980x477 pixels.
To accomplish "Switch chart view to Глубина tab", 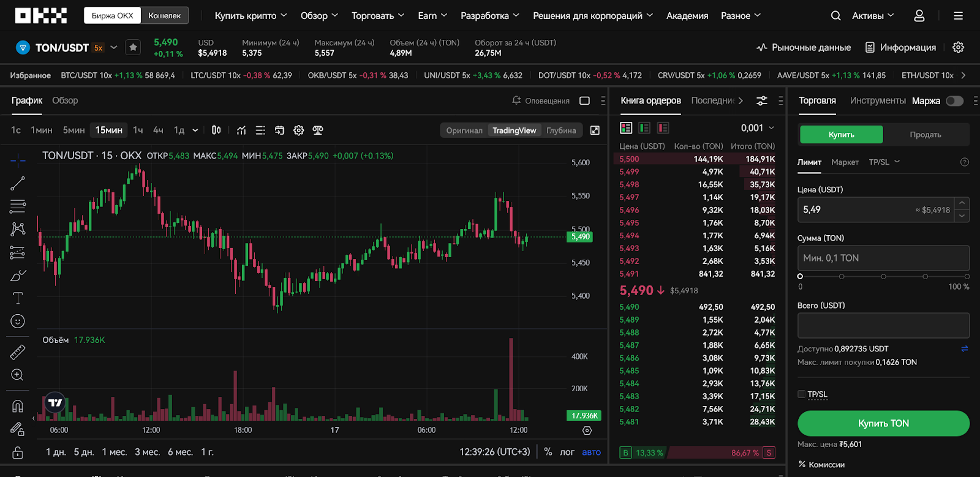I will [x=561, y=130].
